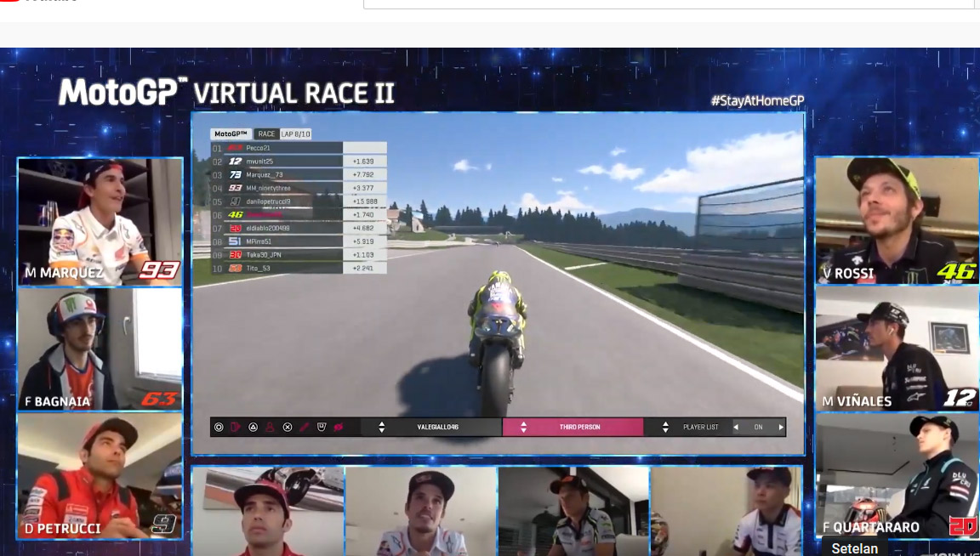The image size is (980, 556).
Task: Click the cross button icon in spectator bar
Action: (x=288, y=428)
